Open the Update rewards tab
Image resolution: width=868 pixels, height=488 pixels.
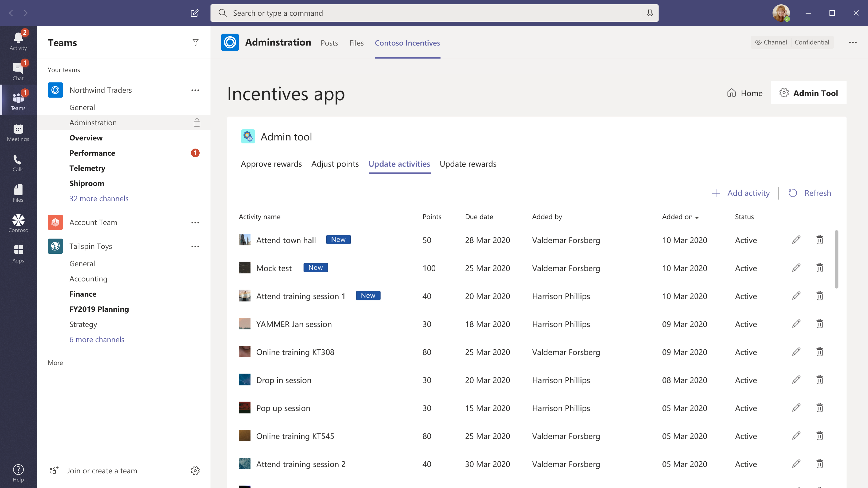[468, 164]
